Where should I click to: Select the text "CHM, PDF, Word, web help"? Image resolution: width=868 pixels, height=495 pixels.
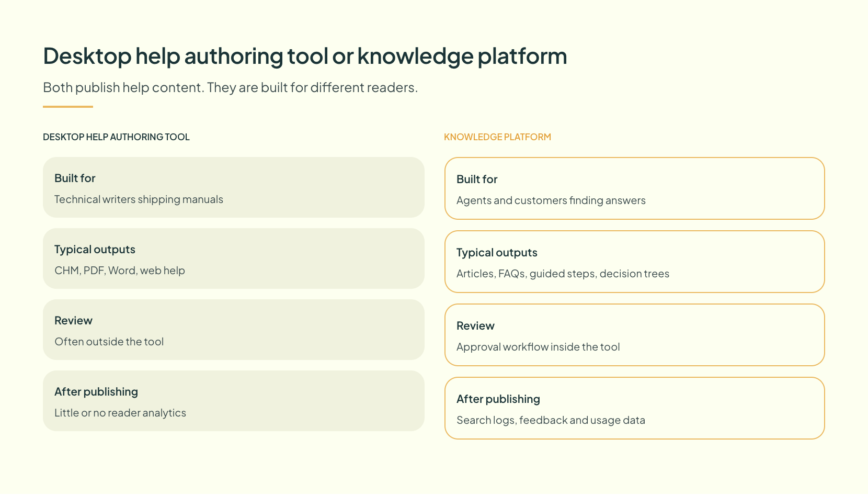120,271
